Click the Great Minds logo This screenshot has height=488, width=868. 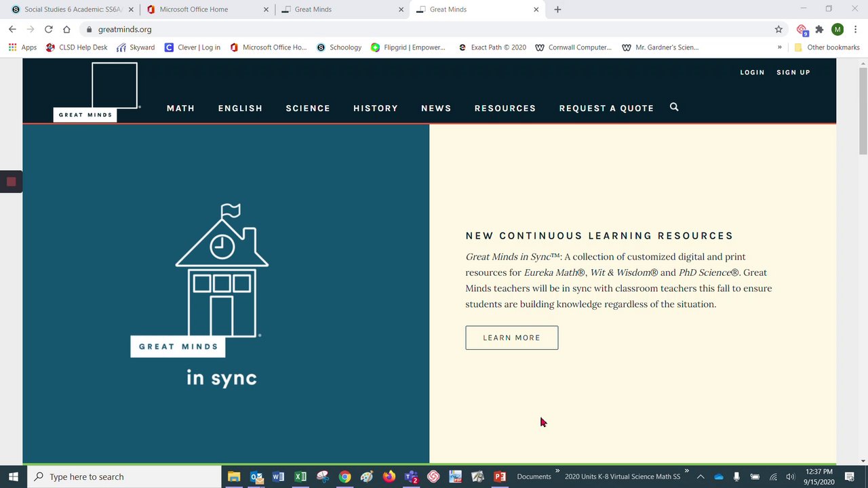(96, 92)
